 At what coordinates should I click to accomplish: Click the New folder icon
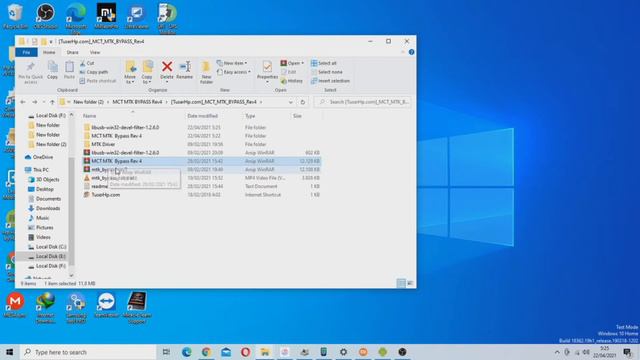tap(206, 67)
